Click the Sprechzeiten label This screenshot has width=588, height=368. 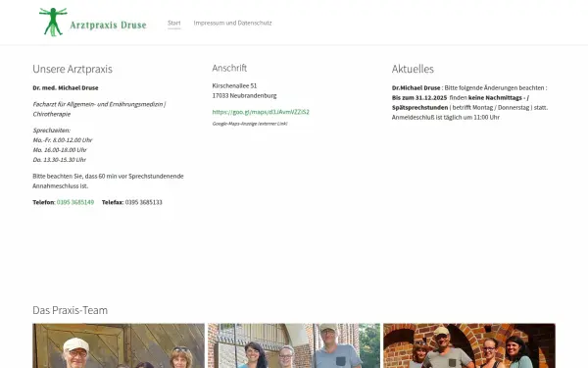tap(51, 131)
